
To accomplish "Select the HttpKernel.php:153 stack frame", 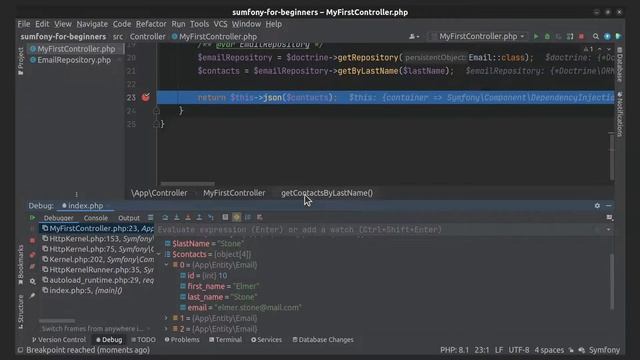I will (x=97, y=239).
